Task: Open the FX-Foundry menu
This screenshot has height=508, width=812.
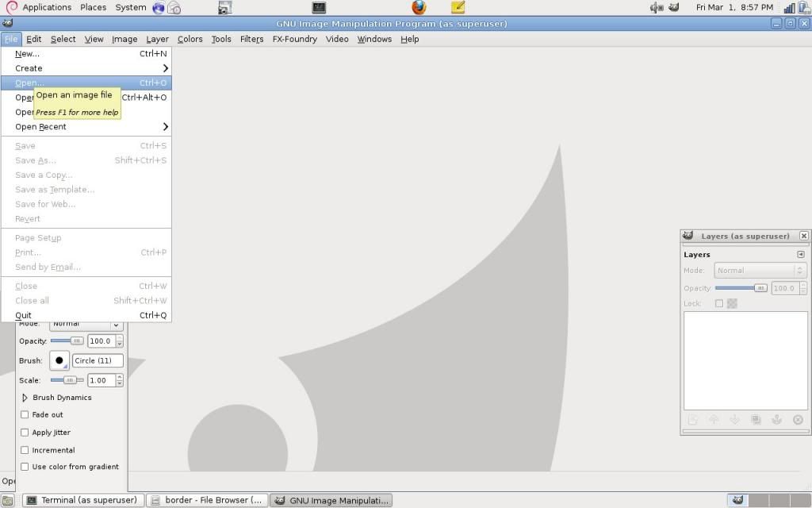Action: (295, 39)
